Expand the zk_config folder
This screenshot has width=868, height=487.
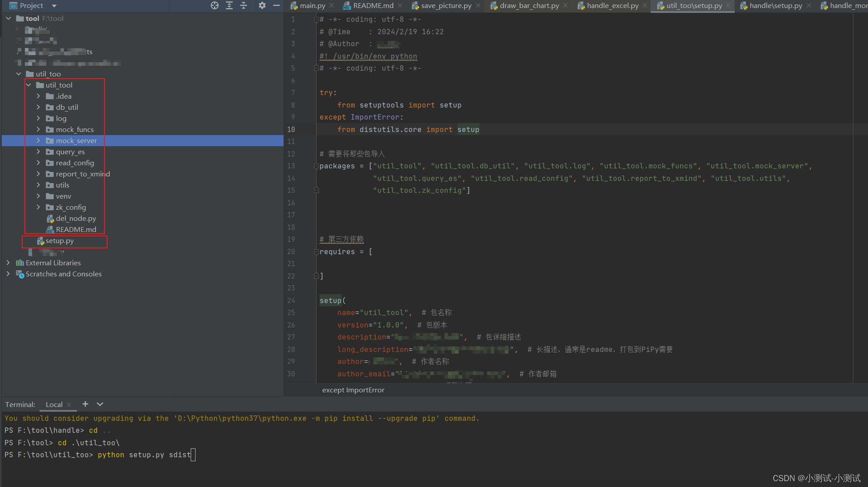tap(38, 207)
